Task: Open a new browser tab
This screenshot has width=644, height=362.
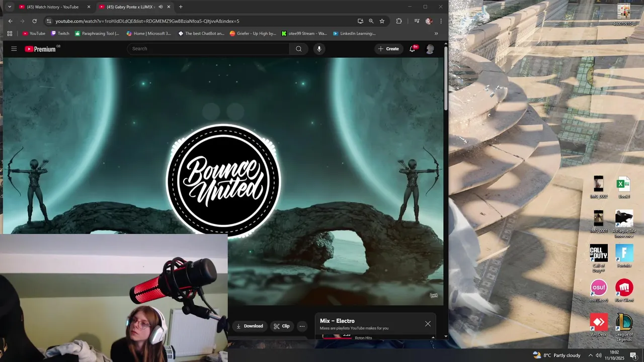Action: pos(181,7)
